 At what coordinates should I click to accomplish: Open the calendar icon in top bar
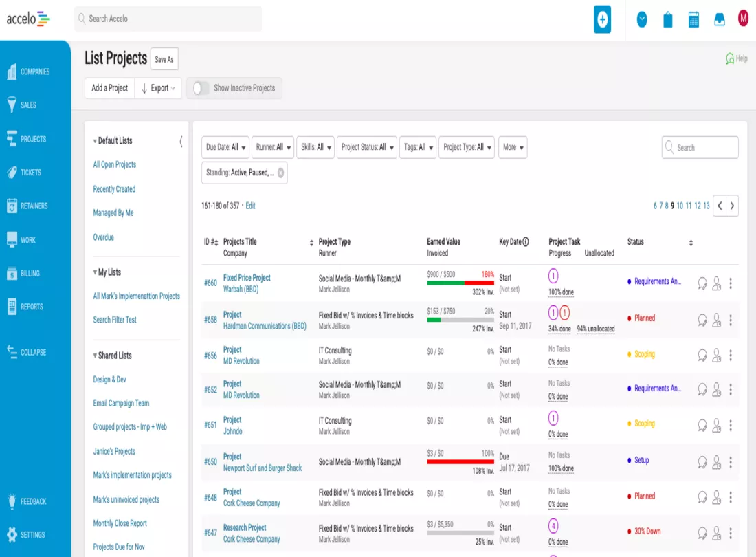(693, 19)
